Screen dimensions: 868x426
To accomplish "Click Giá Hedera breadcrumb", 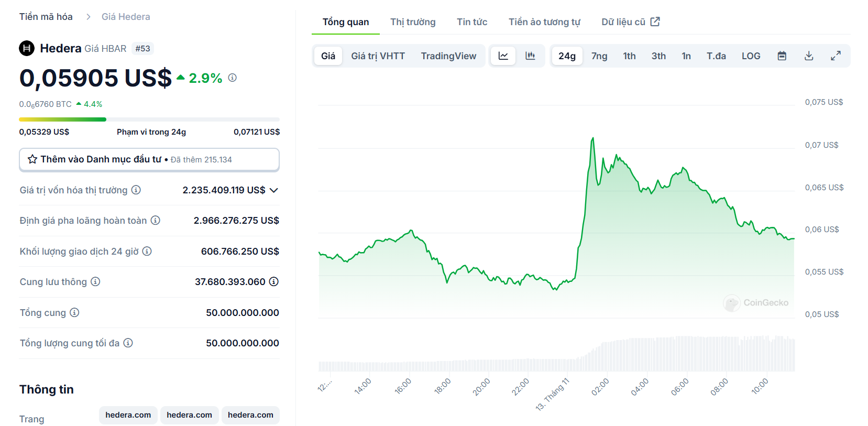I will (x=126, y=17).
